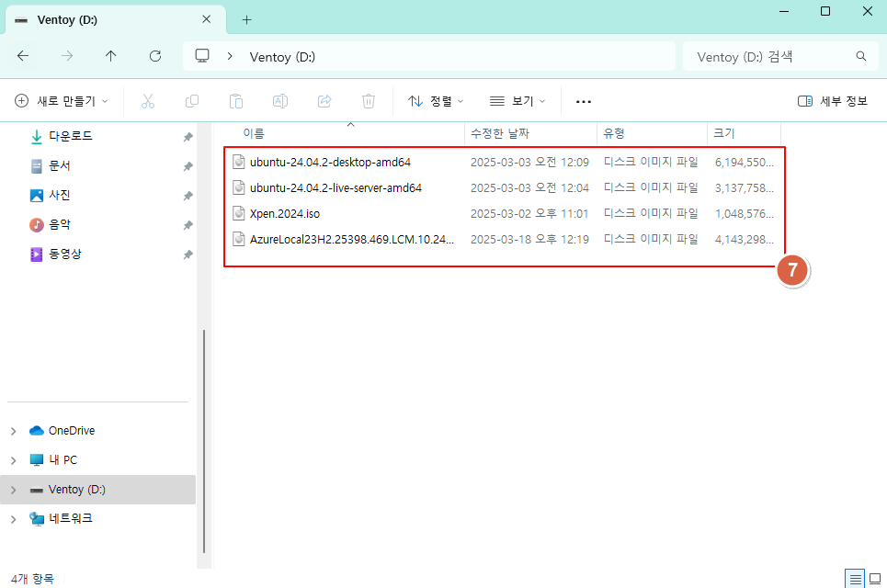Screen dimensions: 887x588
Task: Click the forward navigation arrow
Action: [67, 56]
